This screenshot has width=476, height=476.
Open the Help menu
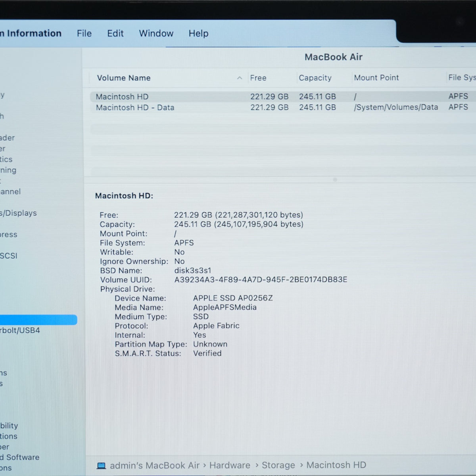point(198,33)
